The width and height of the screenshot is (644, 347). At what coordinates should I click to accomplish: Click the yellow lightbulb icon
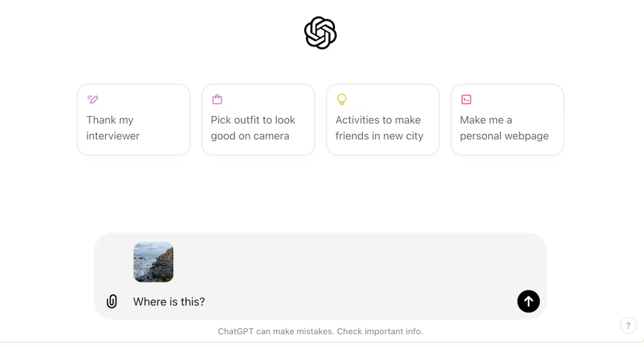click(x=342, y=99)
